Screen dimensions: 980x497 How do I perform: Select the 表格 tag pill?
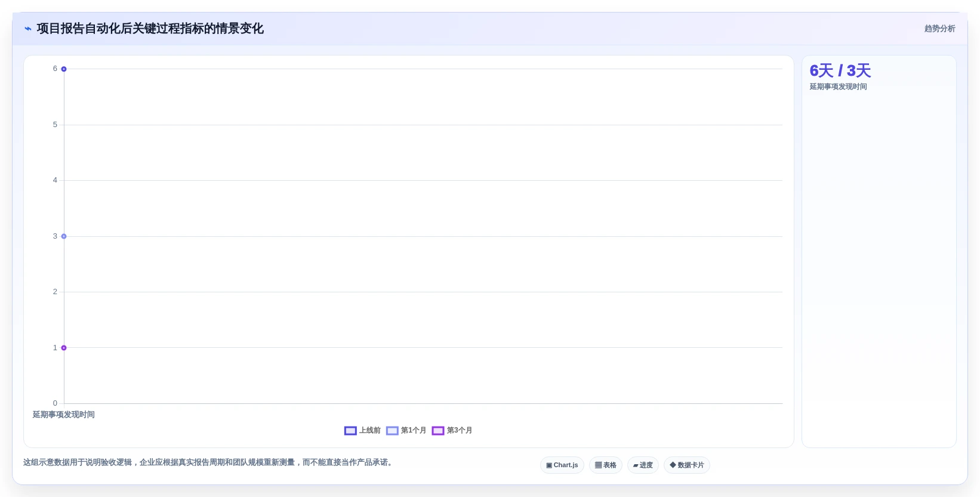coord(606,465)
